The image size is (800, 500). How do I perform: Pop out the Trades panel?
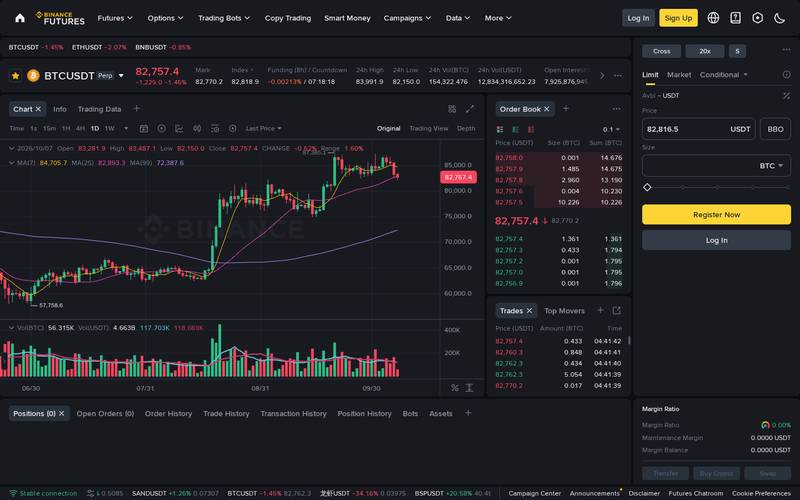coord(616,310)
